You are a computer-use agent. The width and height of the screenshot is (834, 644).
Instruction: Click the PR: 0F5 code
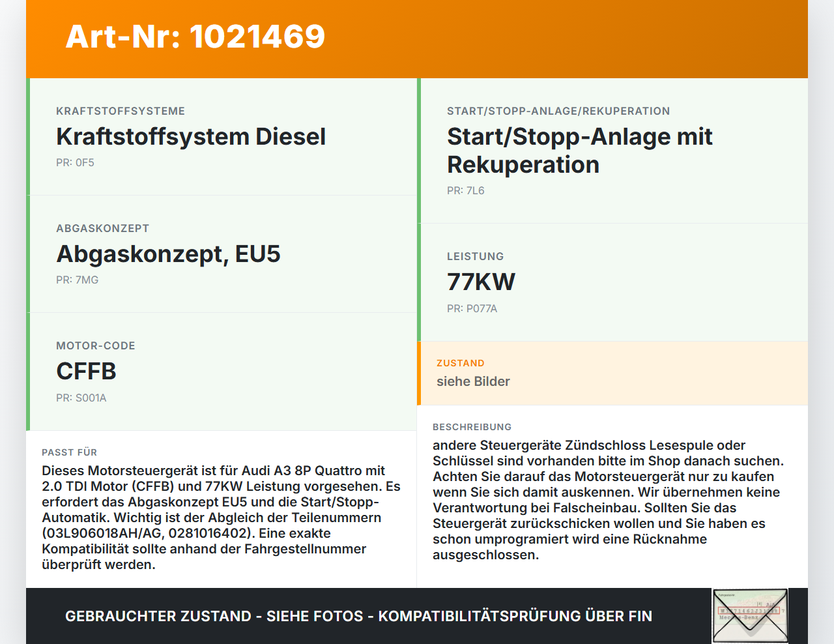pos(75,163)
